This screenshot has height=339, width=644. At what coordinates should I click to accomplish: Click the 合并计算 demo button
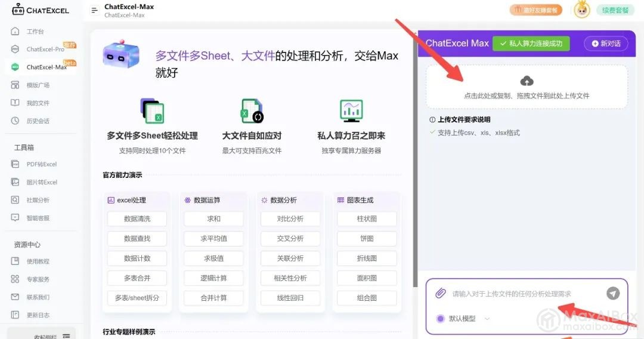point(213,298)
